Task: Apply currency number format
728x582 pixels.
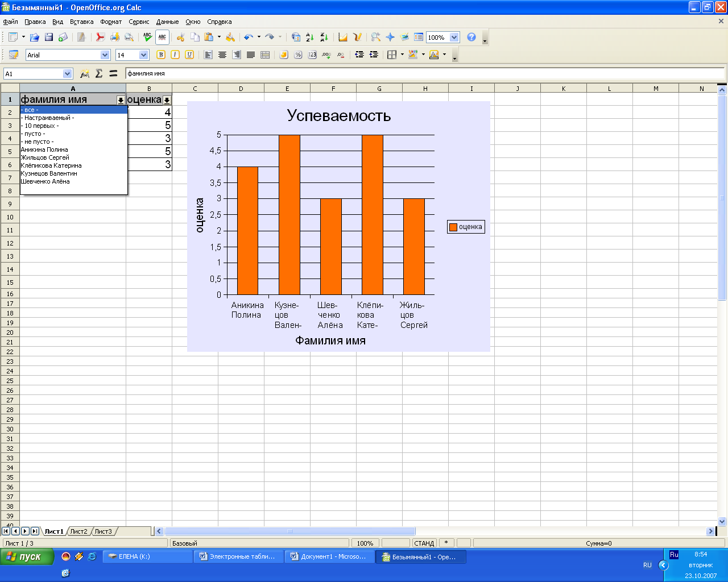Action: coord(284,55)
